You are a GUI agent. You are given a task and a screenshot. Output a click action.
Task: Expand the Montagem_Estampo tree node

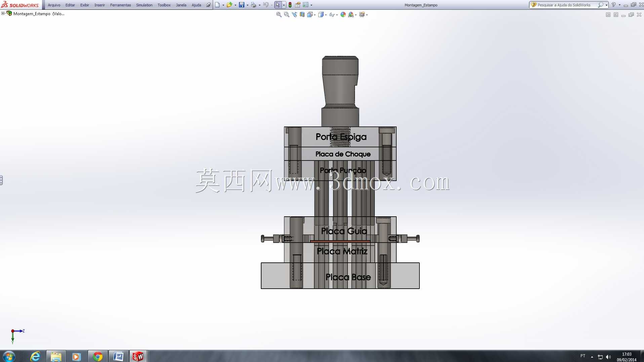3,13
